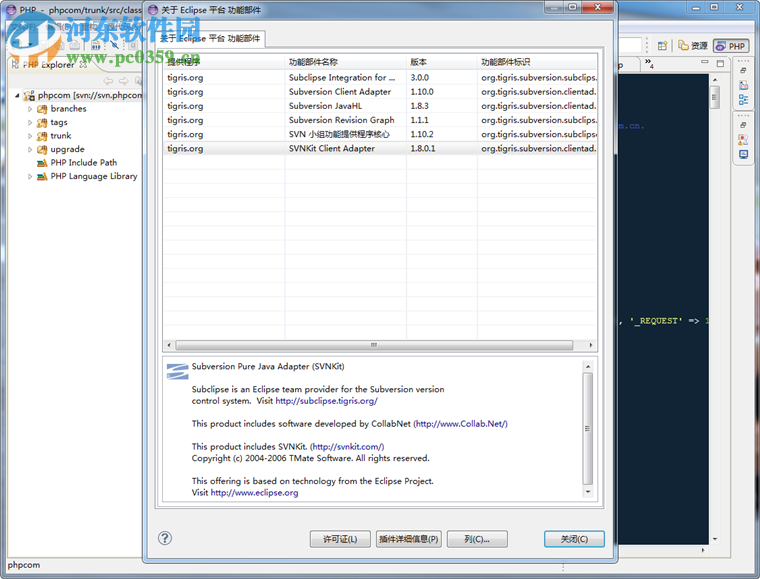
Task: Select the 关于 Eclipse 平台 功能部件 tab
Action: tap(210, 38)
